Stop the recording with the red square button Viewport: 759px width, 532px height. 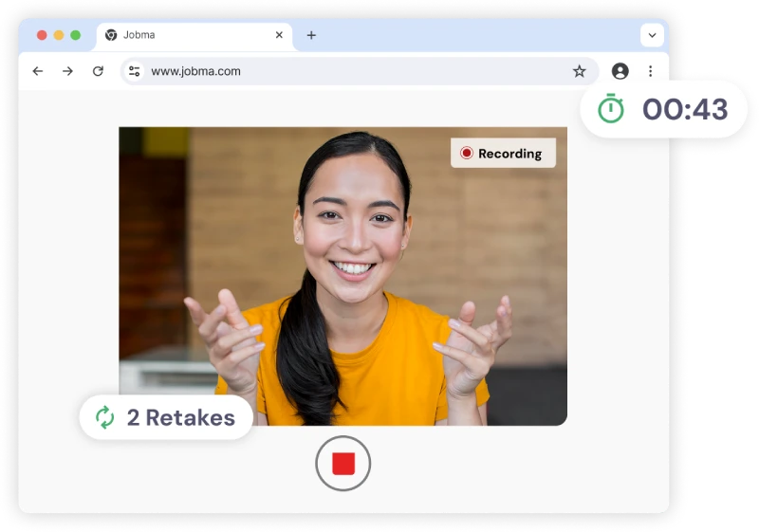click(342, 463)
